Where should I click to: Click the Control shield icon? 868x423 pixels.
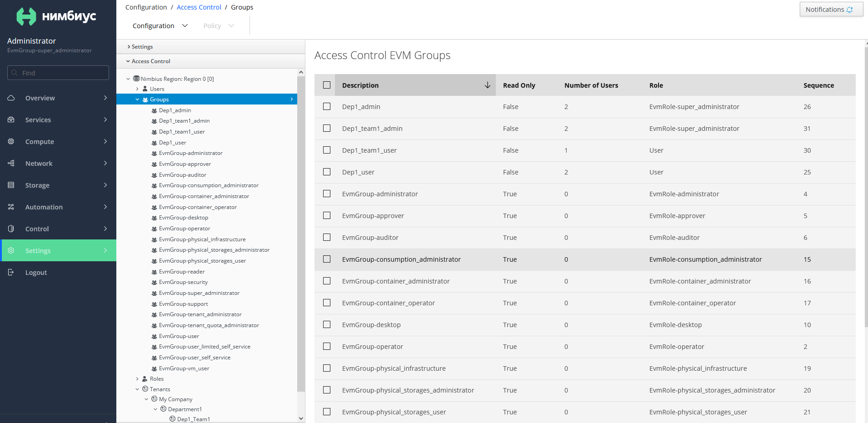[11, 229]
